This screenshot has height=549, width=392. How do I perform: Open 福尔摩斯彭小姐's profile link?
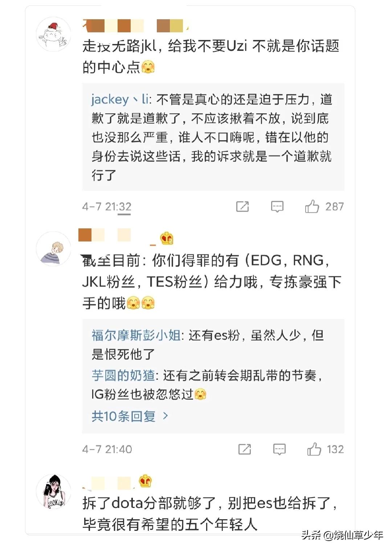pyautogui.click(x=136, y=335)
